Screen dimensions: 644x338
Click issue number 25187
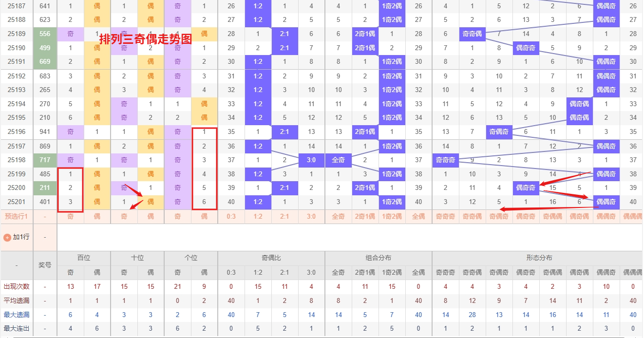(x=17, y=6)
